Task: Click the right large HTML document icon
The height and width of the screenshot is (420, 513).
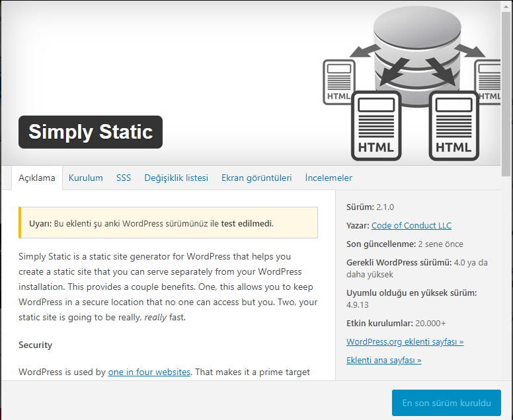Action: (454, 126)
